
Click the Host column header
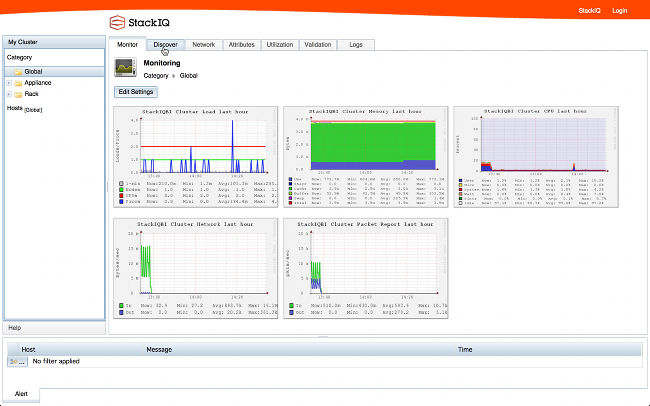point(81,350)
